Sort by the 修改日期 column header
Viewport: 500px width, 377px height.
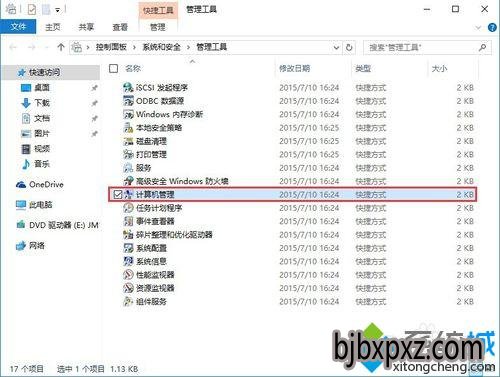pos(294,68)
